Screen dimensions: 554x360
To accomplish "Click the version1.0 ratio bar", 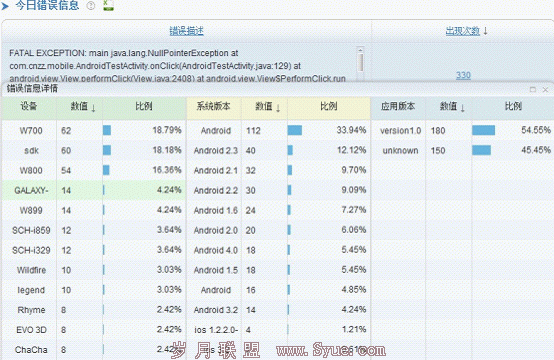I will click(483, 130).
